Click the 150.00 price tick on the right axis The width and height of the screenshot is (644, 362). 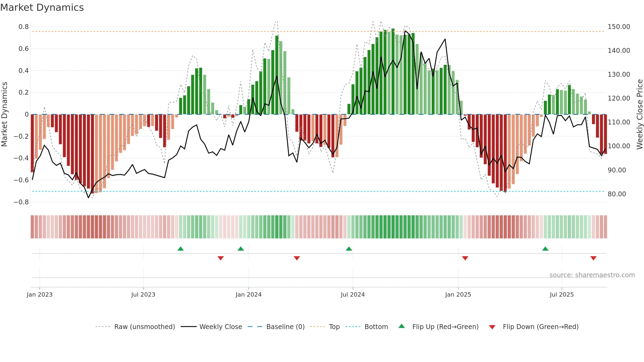619,27
